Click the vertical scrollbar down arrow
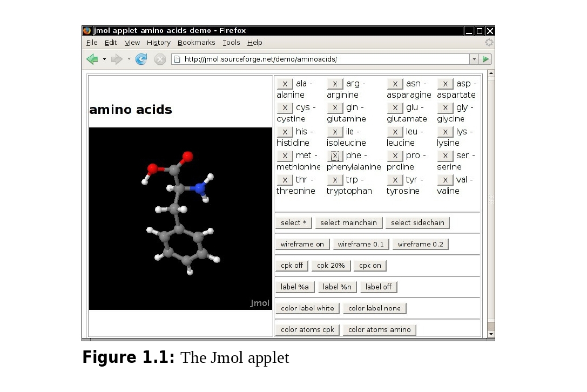 coord(490,334)
